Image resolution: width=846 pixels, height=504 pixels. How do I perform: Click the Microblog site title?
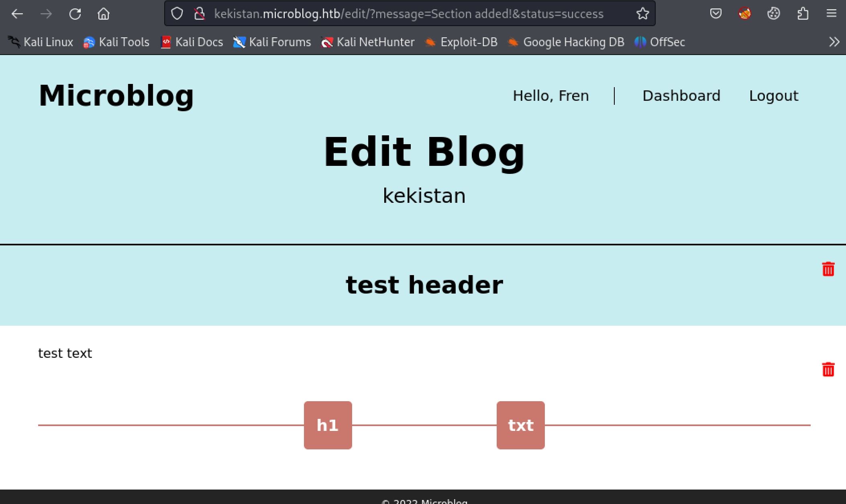click(116, 96)
